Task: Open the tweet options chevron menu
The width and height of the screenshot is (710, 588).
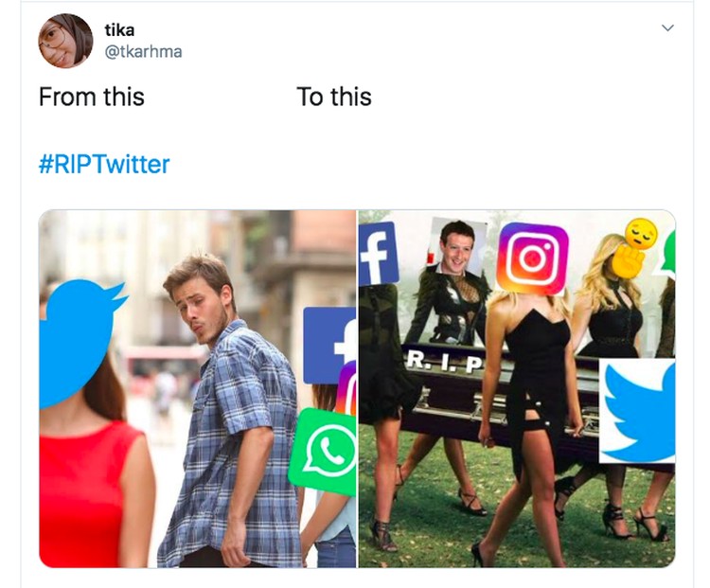Action: [x=668, y=28]
